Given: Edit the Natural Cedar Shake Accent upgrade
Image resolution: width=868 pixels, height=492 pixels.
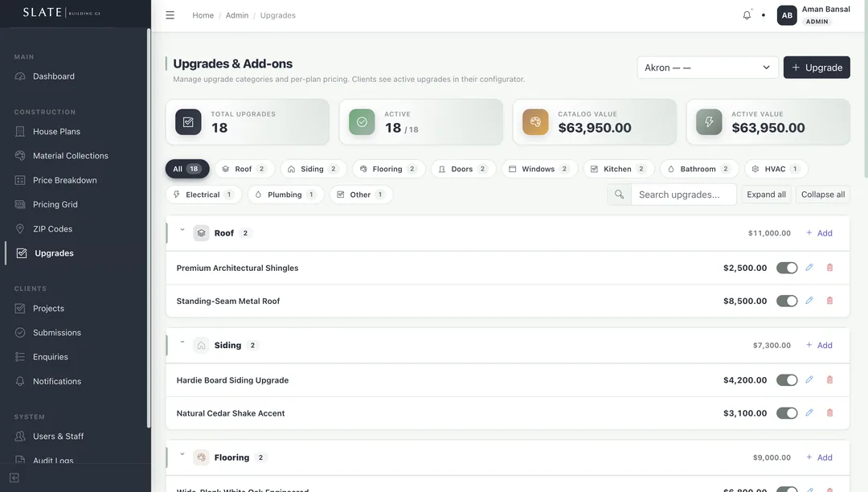Looking at the screenshot, I should 809,413.
